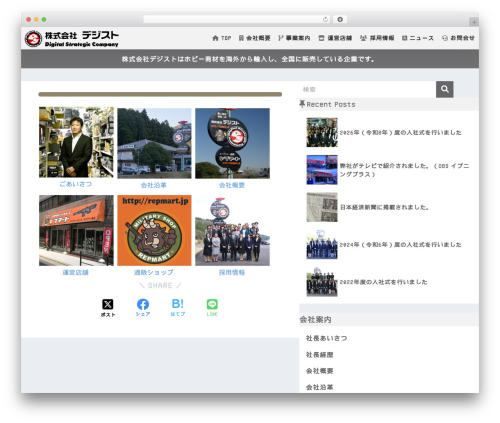
Task: Open the お問合せ contact menu item
Action: click(x=458, y=38)
